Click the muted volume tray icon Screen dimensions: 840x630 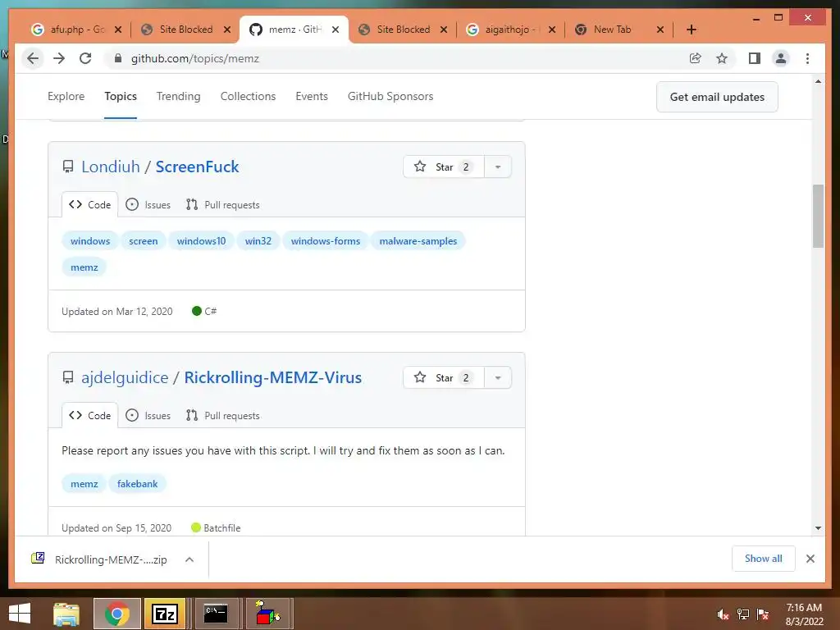point(724,614)
